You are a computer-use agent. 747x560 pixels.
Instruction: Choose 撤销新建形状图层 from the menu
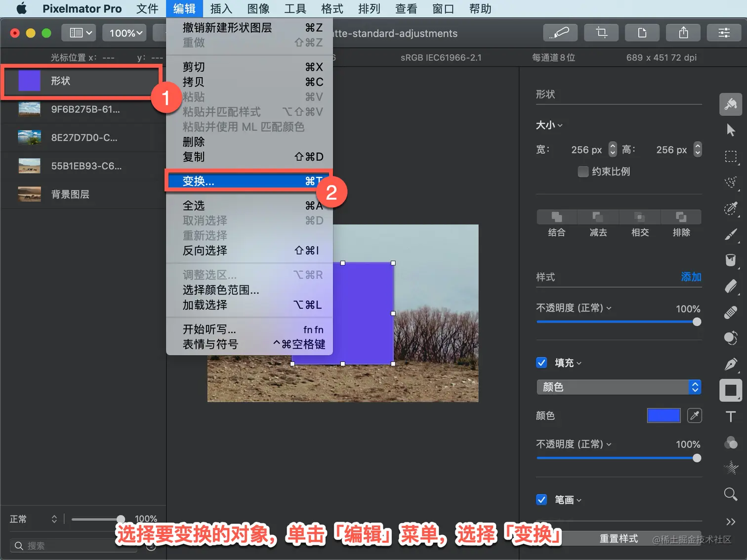tap(249, 28)
